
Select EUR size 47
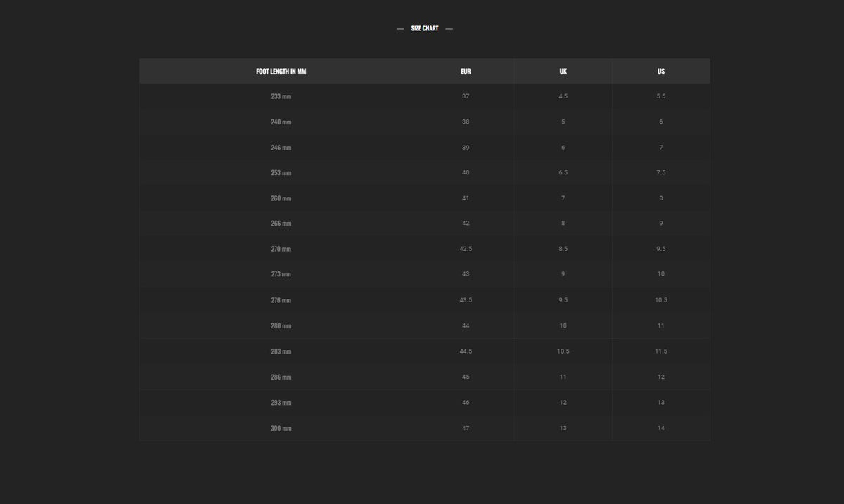466,427
